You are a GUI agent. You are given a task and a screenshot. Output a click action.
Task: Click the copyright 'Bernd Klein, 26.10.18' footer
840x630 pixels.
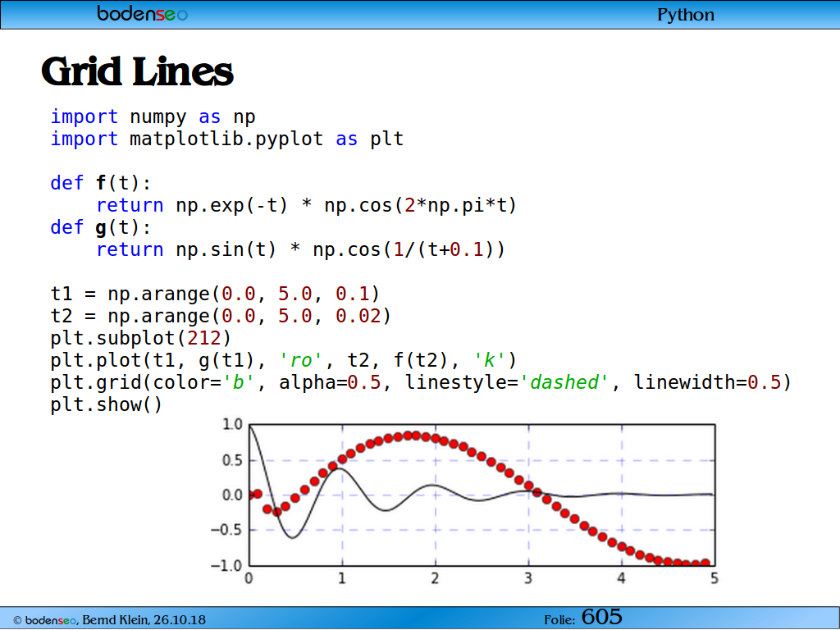(109, 620)
